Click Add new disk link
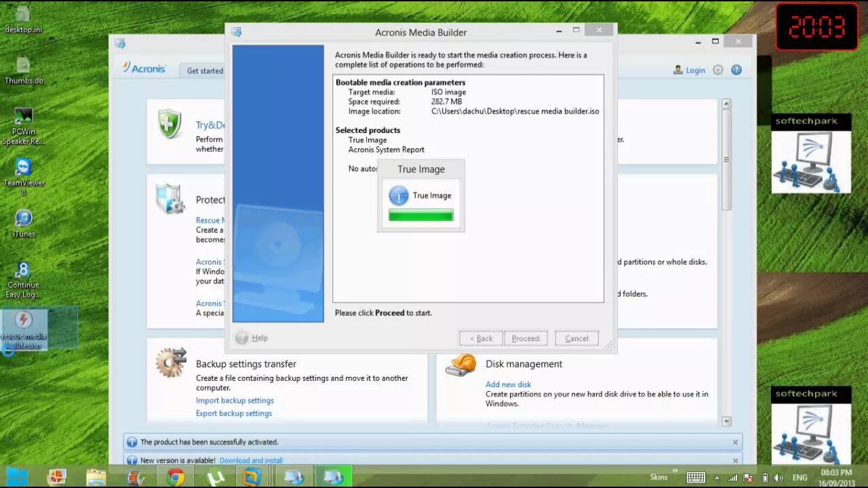This screenshot has height=488, width=868. [508, 384]
